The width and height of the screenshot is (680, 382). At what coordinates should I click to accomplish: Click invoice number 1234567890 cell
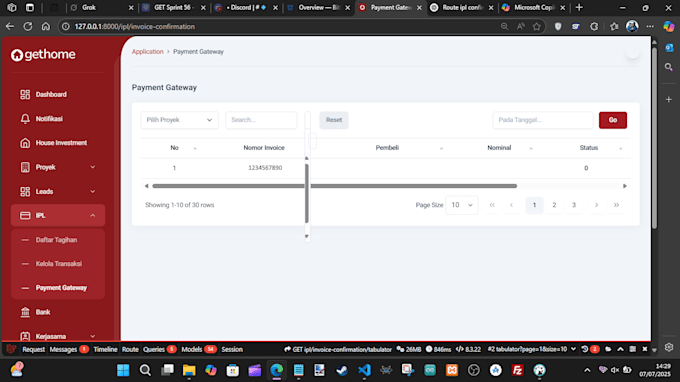pyautogui.click(x=265, y=168)
